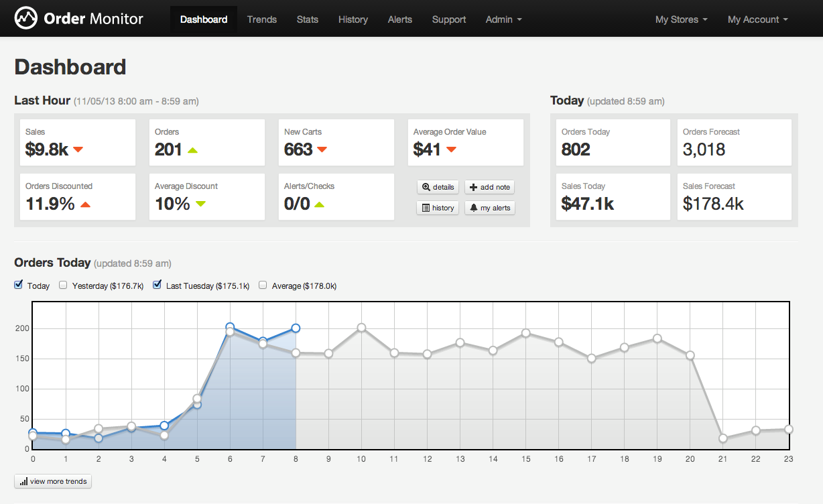823x504 pixels.
Task: Click the red up arrow beside Orders Discounted 11.9%
Action: [x=85, y=204]
